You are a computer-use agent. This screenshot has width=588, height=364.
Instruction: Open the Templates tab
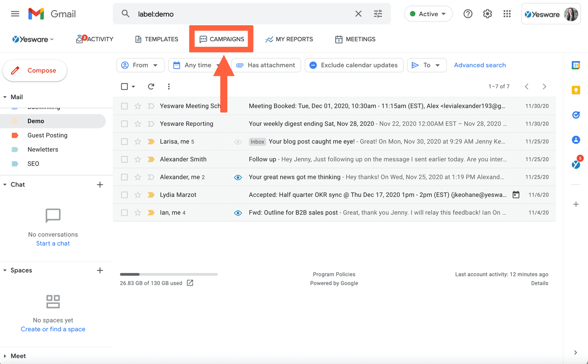pos(156,39)
